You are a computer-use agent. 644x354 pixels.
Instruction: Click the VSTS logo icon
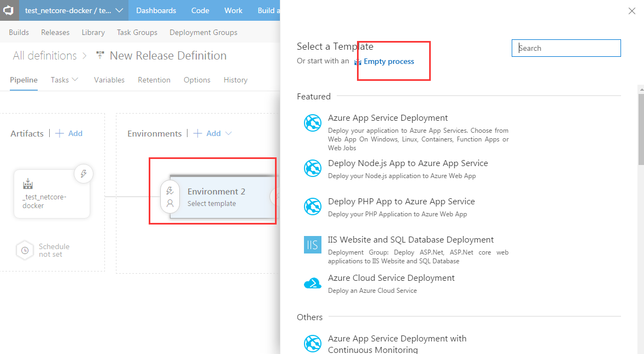(x=9, y=10)
